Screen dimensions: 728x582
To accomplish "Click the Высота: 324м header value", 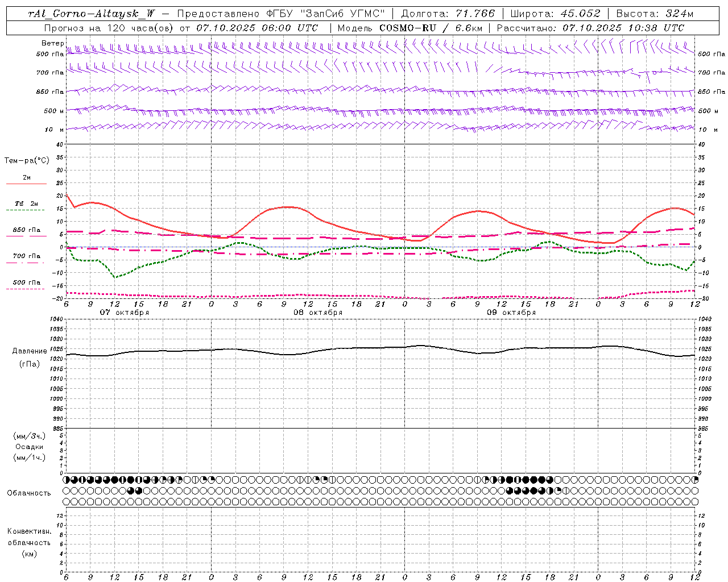I will coord(655,14).
